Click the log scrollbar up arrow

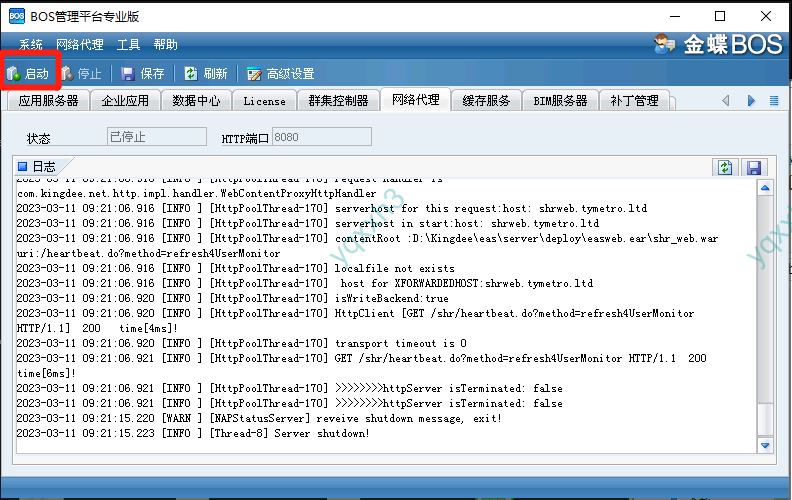[765, 188]
